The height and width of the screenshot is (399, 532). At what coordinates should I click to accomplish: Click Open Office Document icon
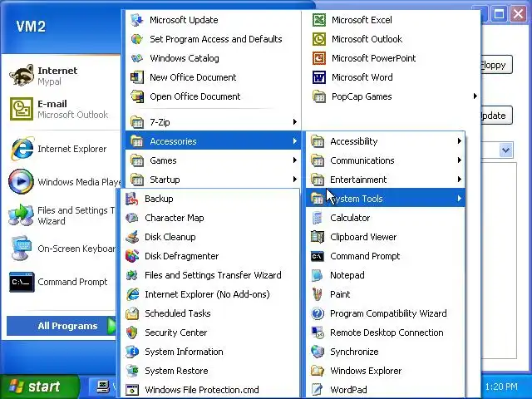(x=136, y=96)
